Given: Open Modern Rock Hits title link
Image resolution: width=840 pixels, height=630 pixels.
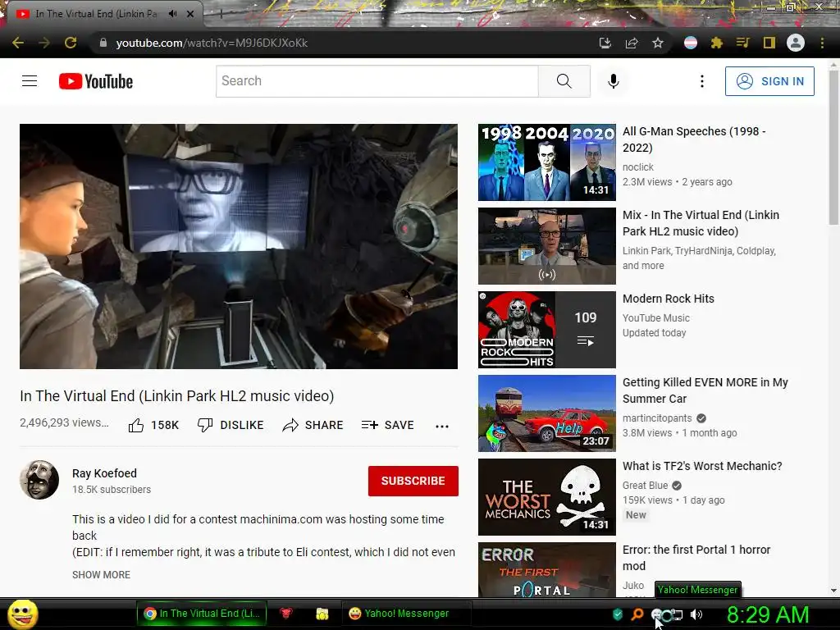Looking at the screenshot, I should [668, 299].
